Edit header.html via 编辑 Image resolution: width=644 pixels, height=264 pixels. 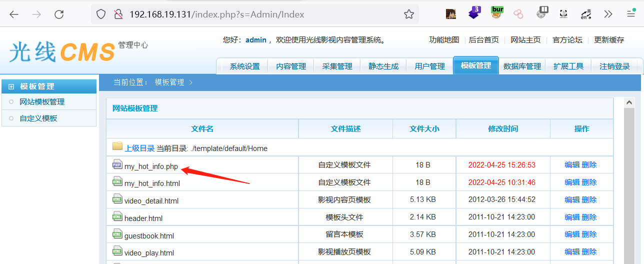click(572, 217)
